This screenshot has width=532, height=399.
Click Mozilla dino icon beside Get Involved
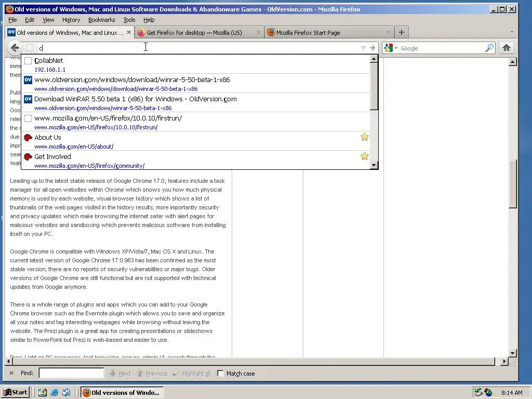(x=28, y=157)
